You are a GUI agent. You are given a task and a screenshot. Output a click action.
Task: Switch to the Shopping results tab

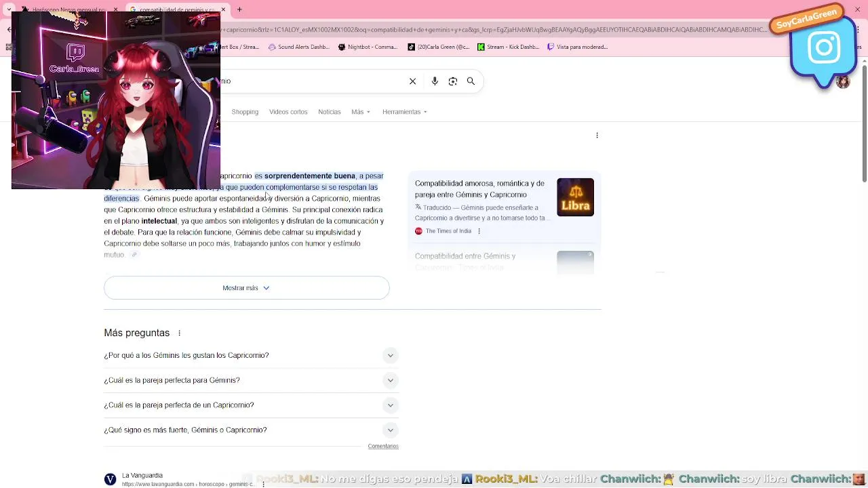click(x=245, y=112)
